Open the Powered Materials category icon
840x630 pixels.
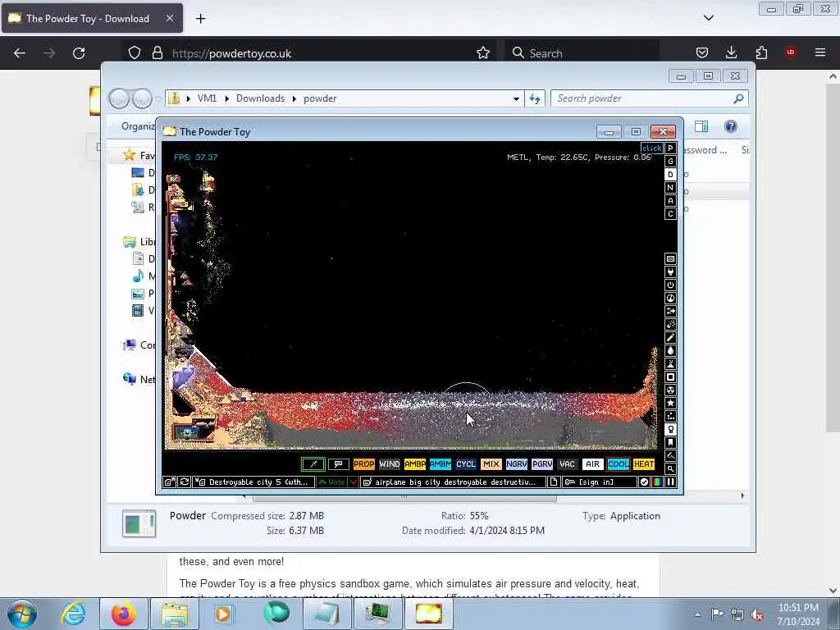pyautogui.click(x=670, y=285)
